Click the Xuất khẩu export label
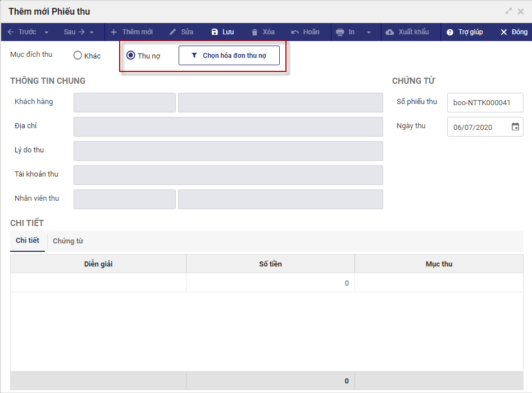Viewport: 532px width, 393px height. pyautogui.click(x=413, y=32)
